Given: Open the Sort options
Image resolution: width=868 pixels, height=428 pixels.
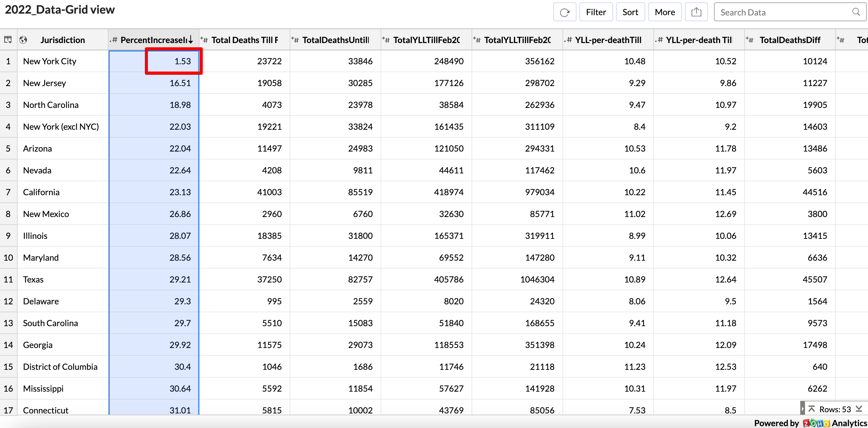Looking at the screenshot, I should click(x=630, y=12).
